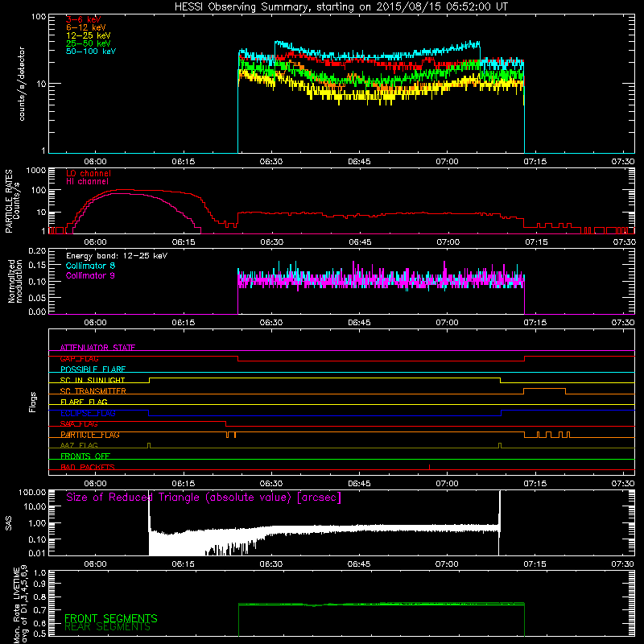Click the FLARE_FLAG label

(x=84, y=402)
